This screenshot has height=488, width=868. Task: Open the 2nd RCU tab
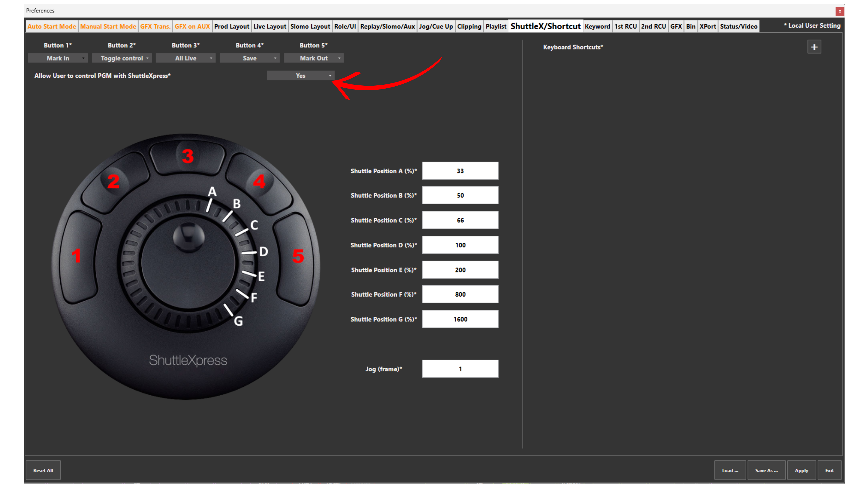click(x=654, y=26)
